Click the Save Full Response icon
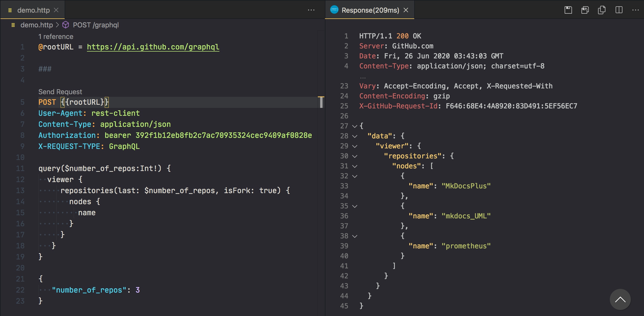The width and height of the screenshot is (644, 316). coord(568,10)
